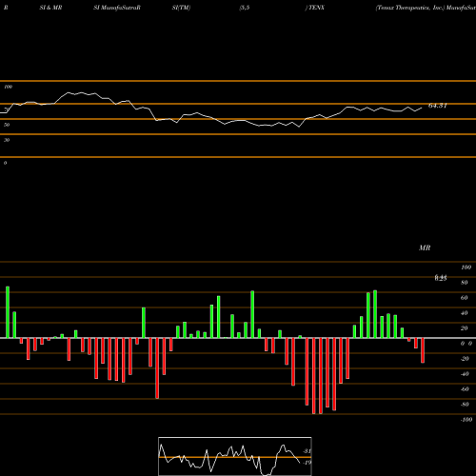Click the 20 label on MR right axis
This screenshot has width=476, height=476.
tap(465, 328)
